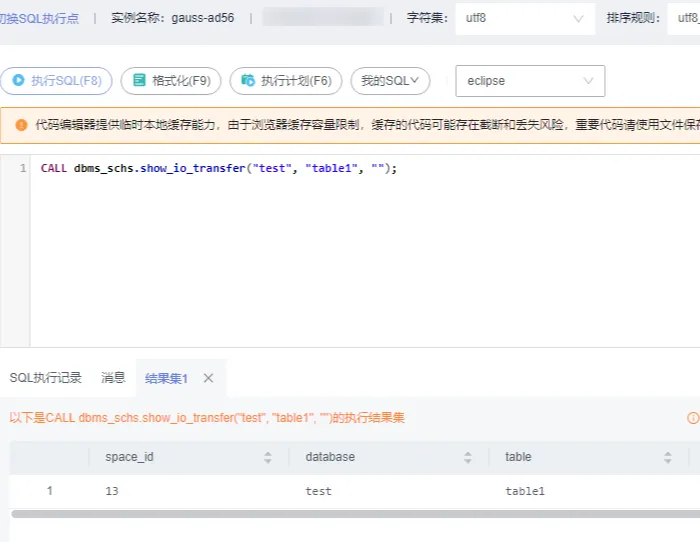Sort by the database column arrows
This screenshot has height=542, width=700.
point(467,457)
